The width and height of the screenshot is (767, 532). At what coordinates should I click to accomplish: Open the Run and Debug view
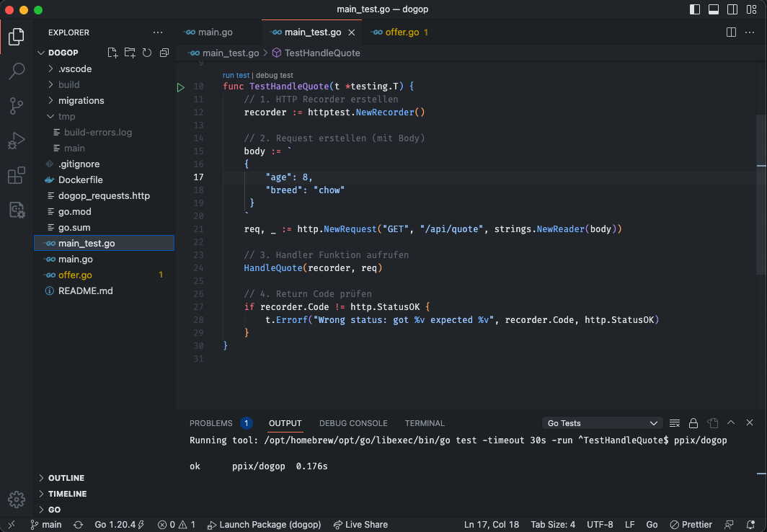[16, 141]
